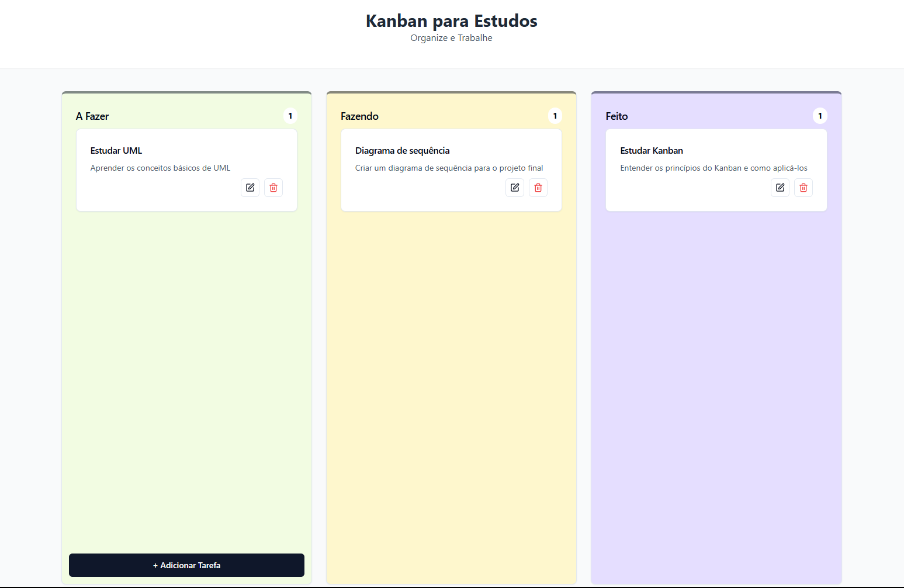Open the edit icon on Estudar Kanban card
This screenshot has width=904, height=588.
pyautogui.click(x=780, y=187)
